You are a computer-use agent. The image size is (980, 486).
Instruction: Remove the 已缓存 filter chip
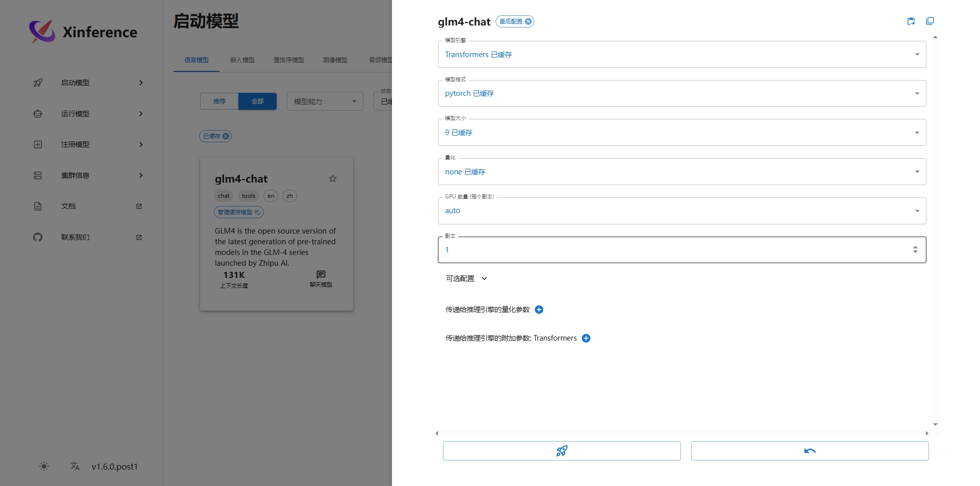pos(226,136)
